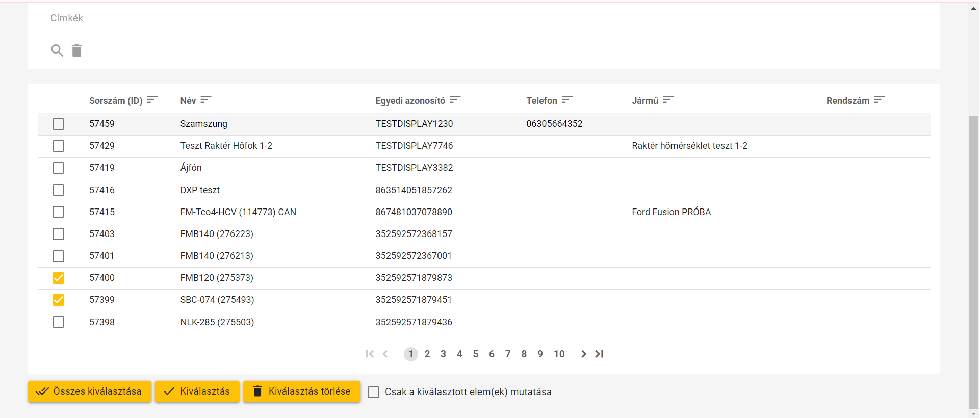Sort the Jármű column via icon
Screen dimensions: 980x418
pos(668,100)
